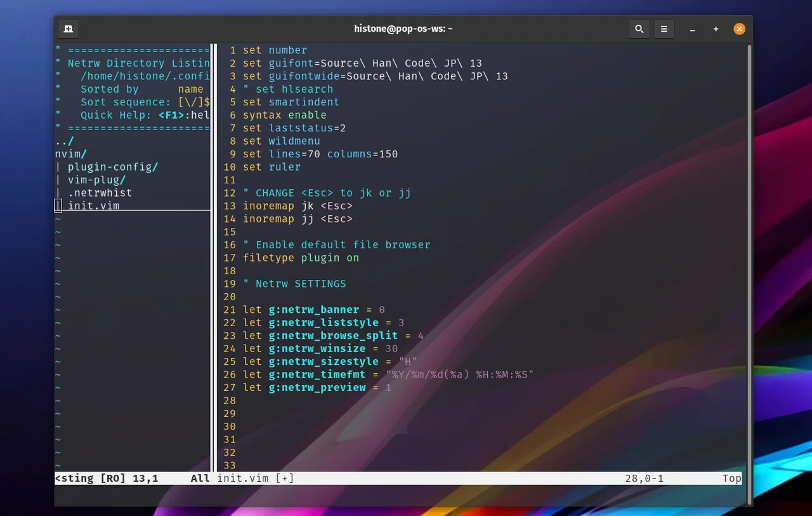Click the 'set lines=70 columns=150' line
The image size is (812, 516).
[320, 154]
